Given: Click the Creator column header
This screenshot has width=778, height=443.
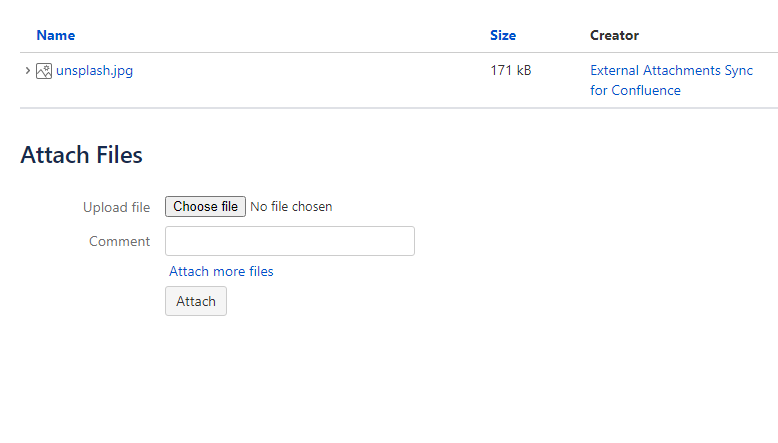Looking at the screenshot, I should coord(614,35).
